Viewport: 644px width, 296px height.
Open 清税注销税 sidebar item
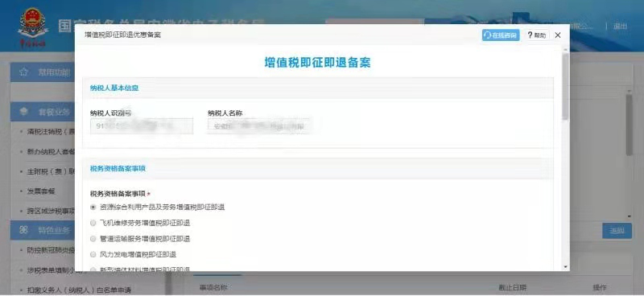(x=51, y=132)
